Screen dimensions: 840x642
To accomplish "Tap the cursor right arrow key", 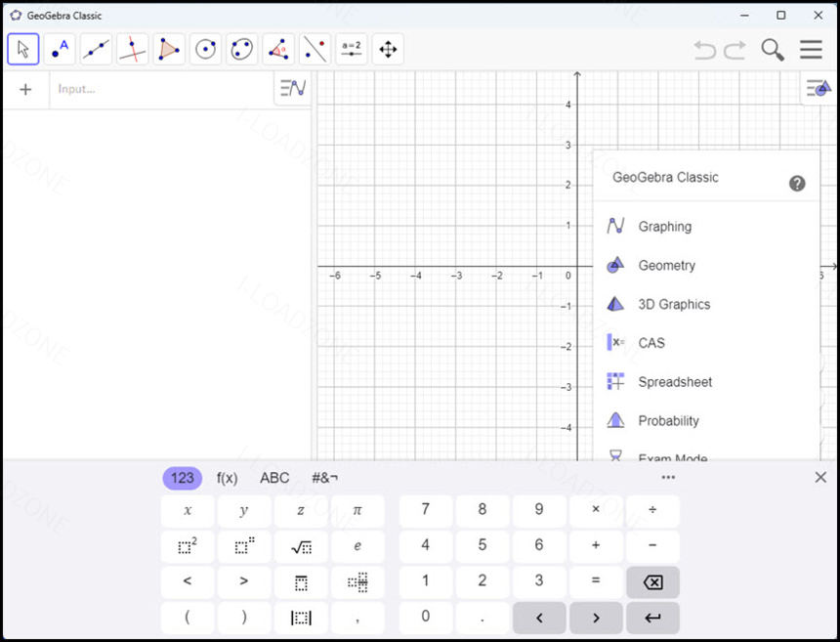I will coord(596,618).
